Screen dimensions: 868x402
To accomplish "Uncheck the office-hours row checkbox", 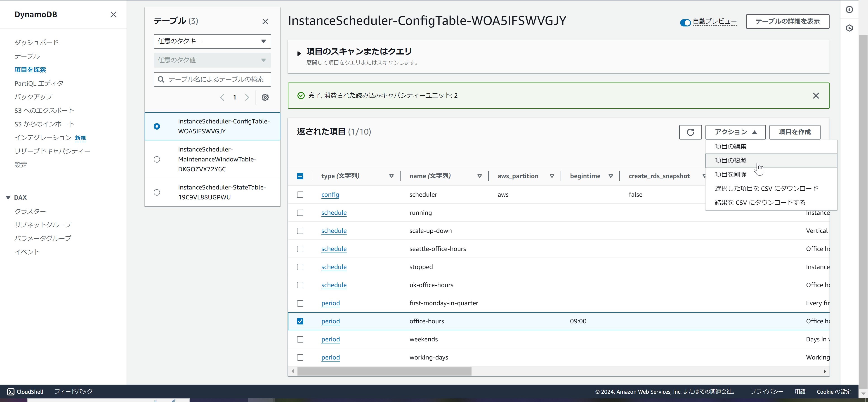I will coord(300,322).
